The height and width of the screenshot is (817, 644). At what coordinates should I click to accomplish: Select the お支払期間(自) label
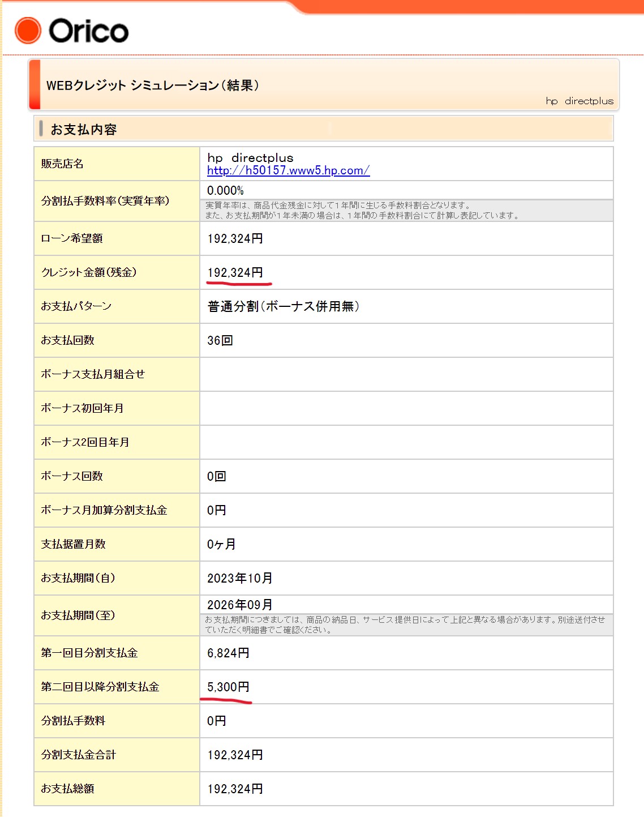pyautogui.click(x=78, y=578)
